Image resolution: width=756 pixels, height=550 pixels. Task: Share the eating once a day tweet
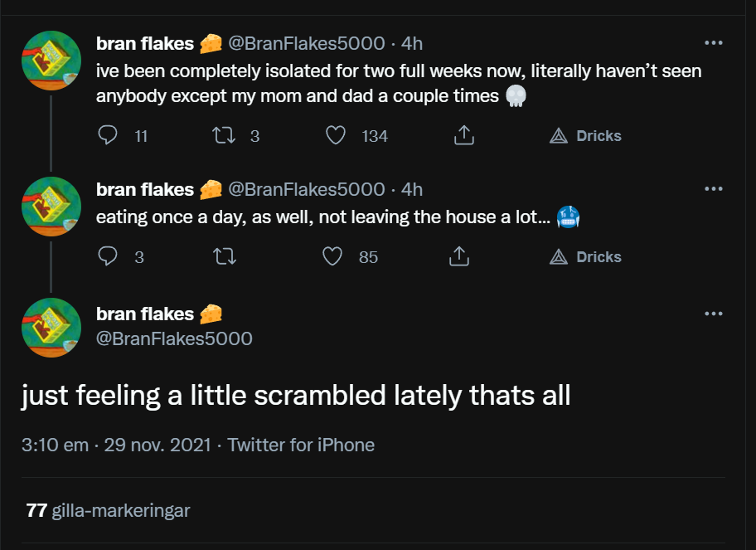point(459,257)
